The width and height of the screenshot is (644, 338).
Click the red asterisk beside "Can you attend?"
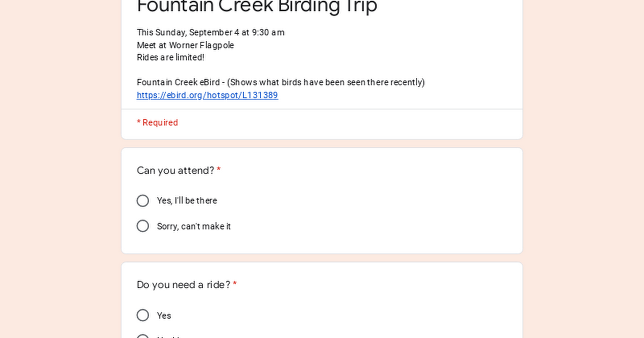pos(219,171)
